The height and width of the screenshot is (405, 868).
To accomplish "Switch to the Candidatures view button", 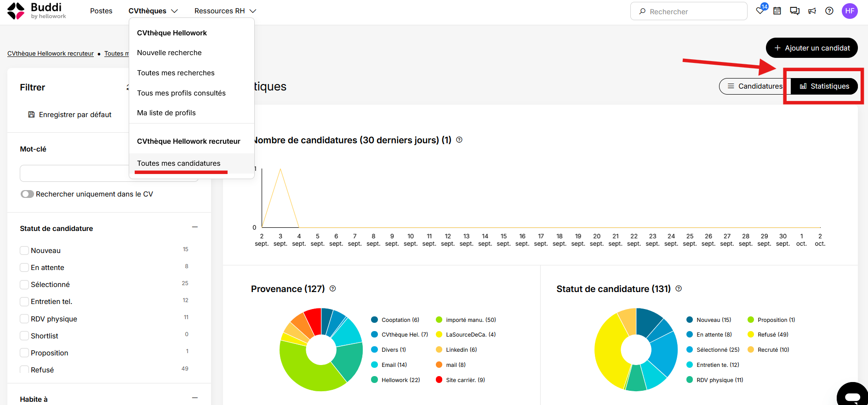I will pyautogui.click(x=755, y=86).
